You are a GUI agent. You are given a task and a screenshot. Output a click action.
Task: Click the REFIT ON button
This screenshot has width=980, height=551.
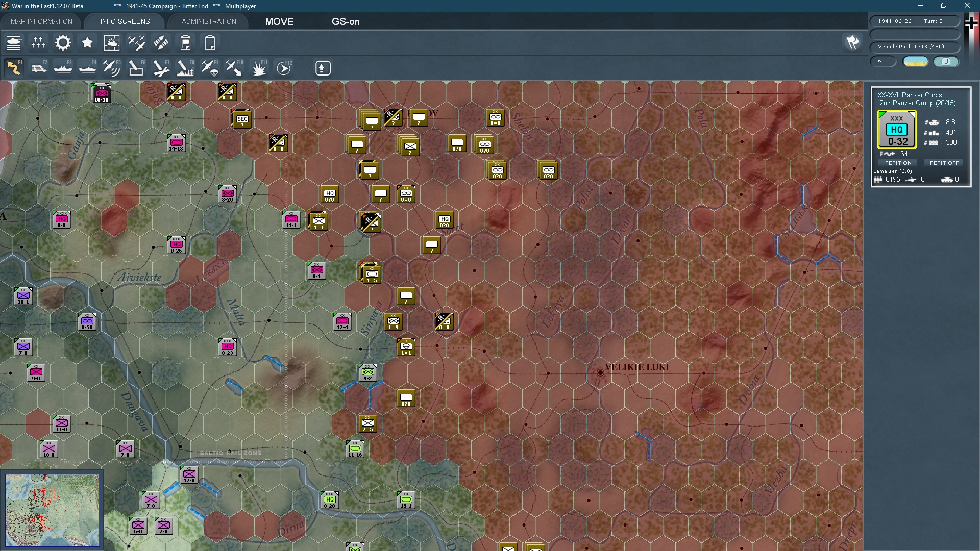point(898,163)
